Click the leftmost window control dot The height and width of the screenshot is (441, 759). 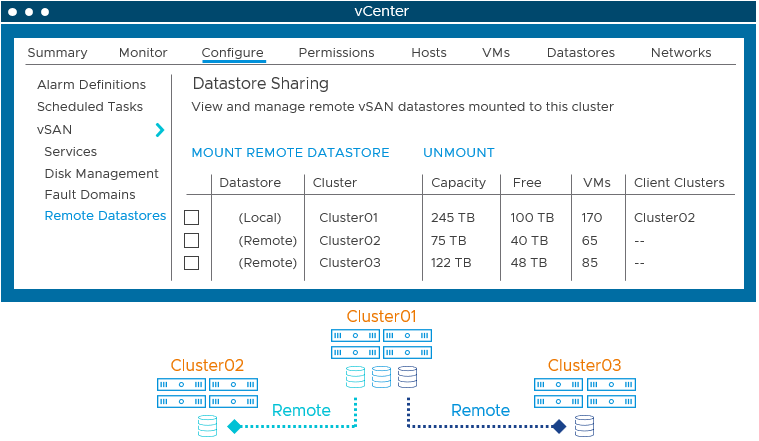point(12,12)
